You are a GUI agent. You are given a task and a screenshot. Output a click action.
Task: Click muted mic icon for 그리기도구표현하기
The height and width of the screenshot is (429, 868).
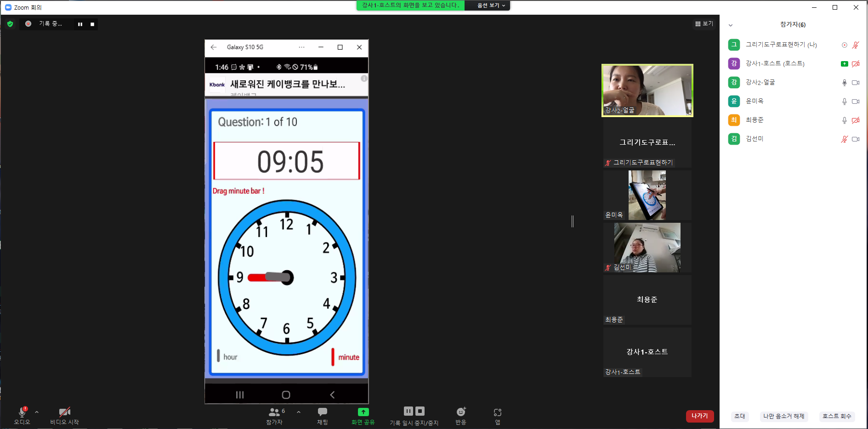point(856,45)
